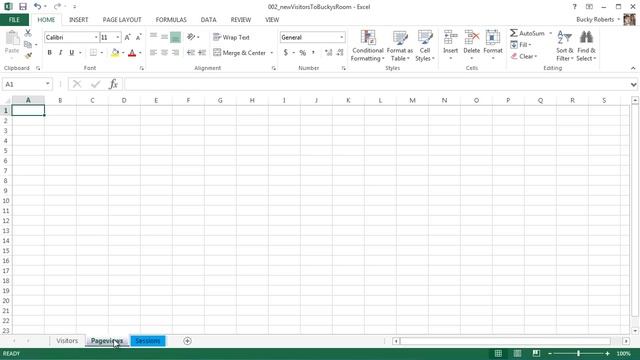Apply the red font color
The height and width of the screenshot is (360, 640).
click(132, 53)
